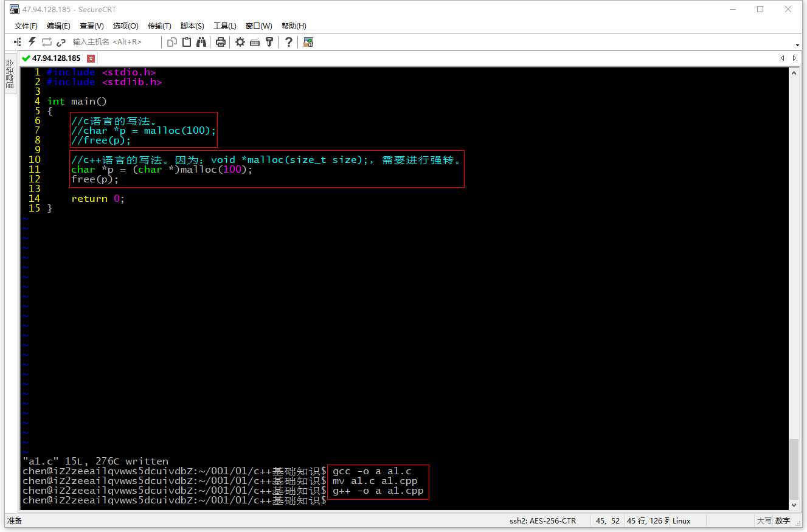Click the Paste clipboard icon
Image resolution: width=807 pixels, height=532 pixels.
(187, 42)
